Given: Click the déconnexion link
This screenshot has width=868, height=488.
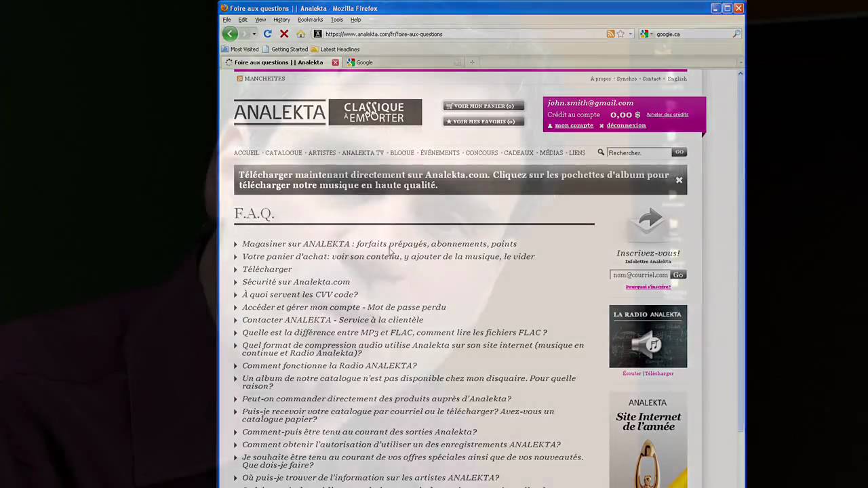Looking at the screenshot, I should click(626, 125).
